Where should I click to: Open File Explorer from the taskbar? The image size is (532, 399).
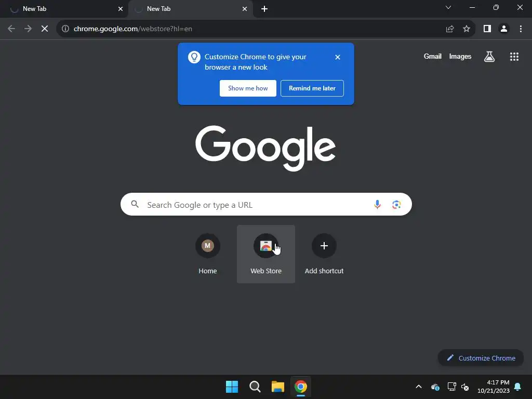(278, 387)
